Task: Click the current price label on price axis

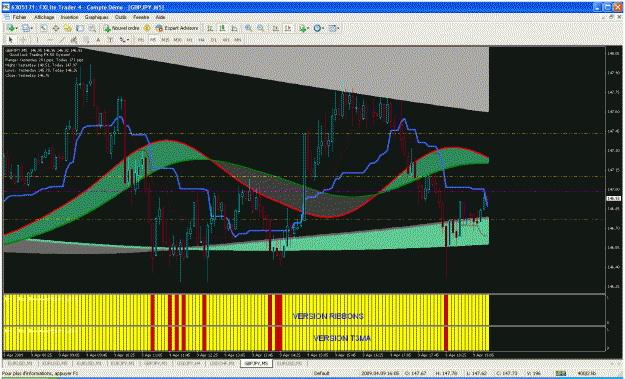Action: click(x=612, y=198)
